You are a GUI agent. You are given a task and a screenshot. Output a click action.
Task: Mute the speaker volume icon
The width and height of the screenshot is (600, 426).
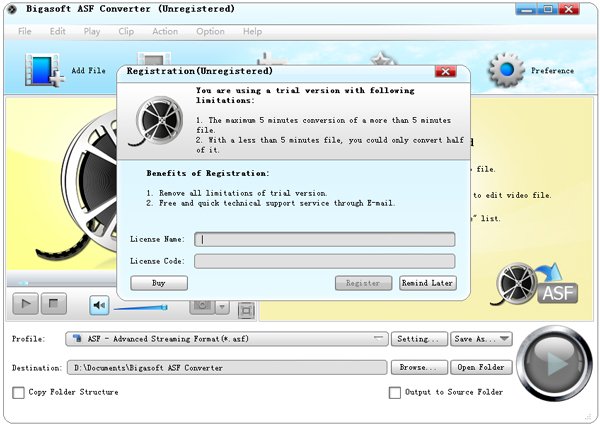[x=99, y=305]
